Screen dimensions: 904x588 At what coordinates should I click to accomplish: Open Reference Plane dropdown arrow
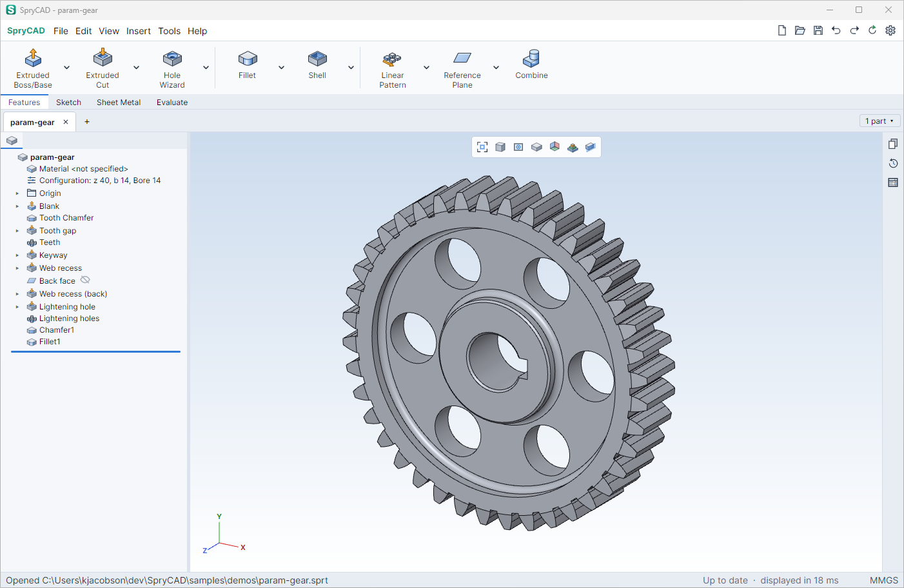coord(496,68)
